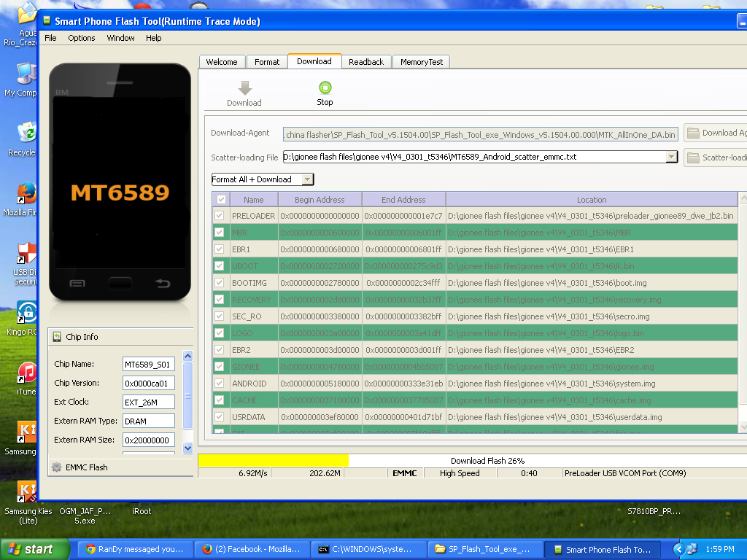Toggle the select-all checkbox in table header
The width and height of the screenshot is (747, 560).
coord(221,199)
